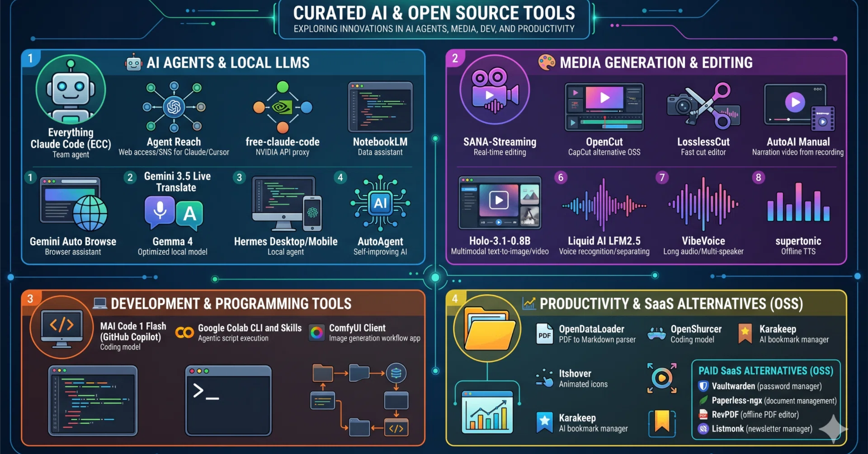Click the "Agentic script execution" caption

[x=233, y=338]
